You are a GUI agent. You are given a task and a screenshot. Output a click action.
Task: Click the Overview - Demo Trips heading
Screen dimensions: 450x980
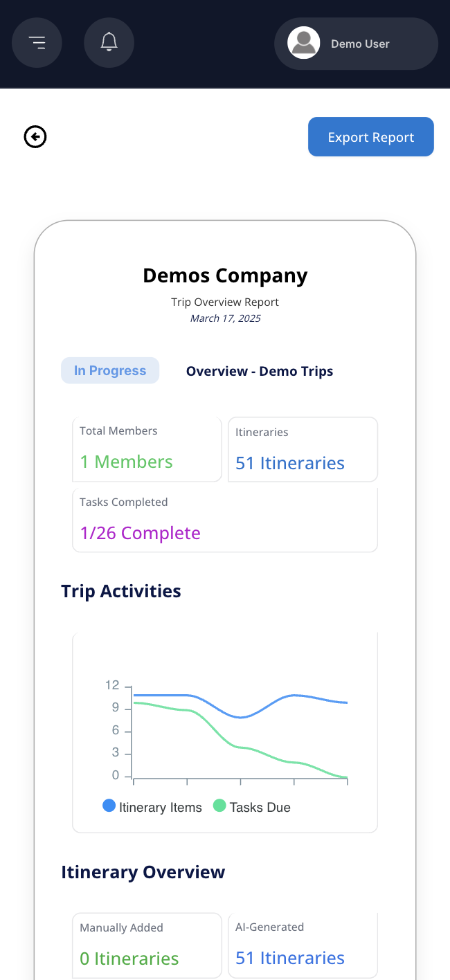click(x=260, y=371)
